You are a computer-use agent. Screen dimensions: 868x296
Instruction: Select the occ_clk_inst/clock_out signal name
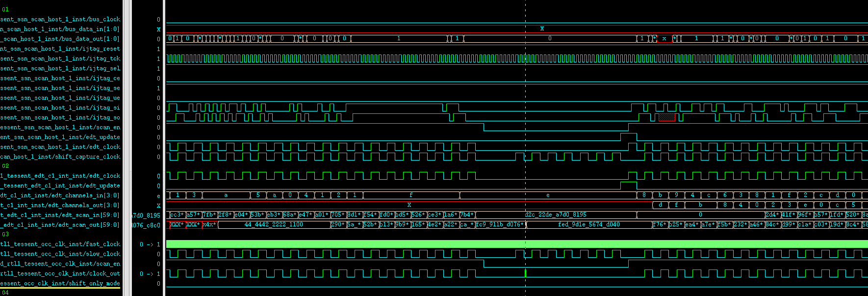[x=60, y=273]
